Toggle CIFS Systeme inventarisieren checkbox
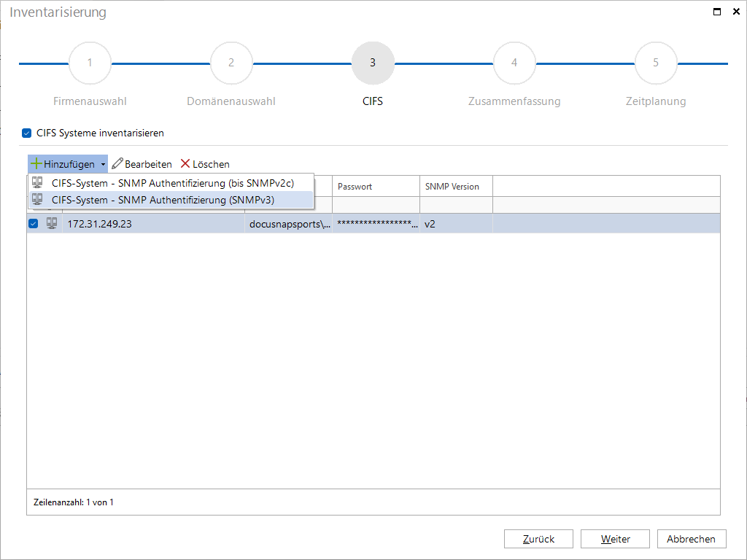747x560 pixels. [27, 133]
